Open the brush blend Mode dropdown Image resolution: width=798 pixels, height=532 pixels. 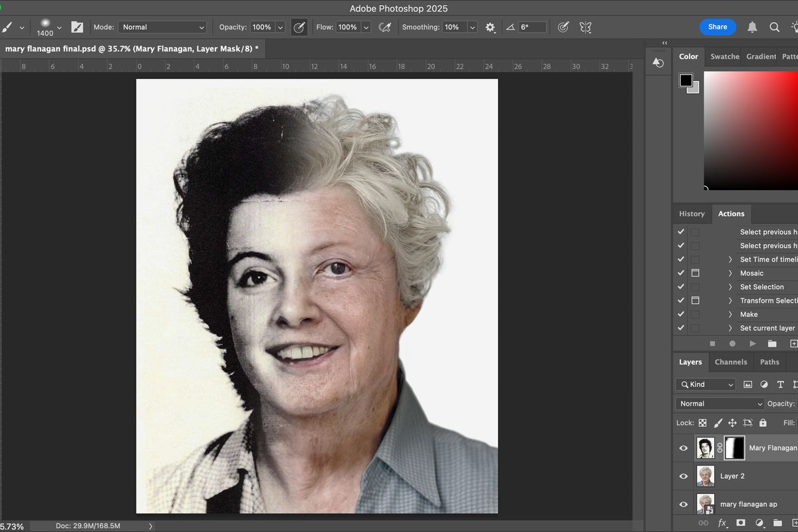click(162, 27)
